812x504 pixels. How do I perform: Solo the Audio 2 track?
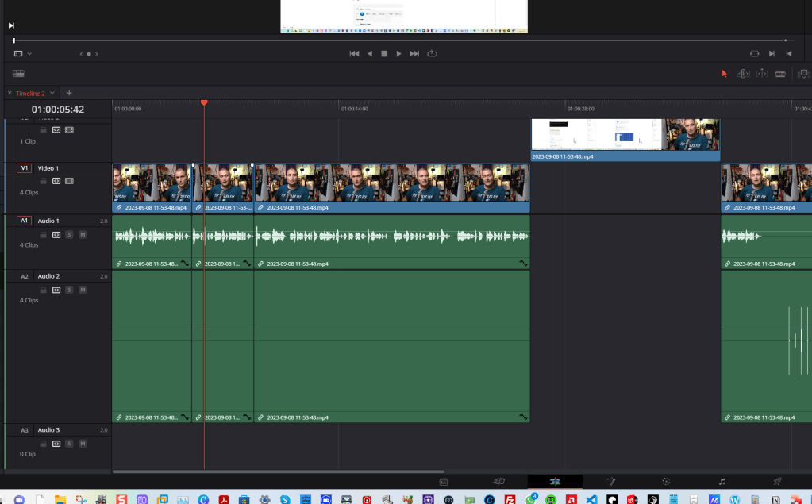[x=69, y=290]
